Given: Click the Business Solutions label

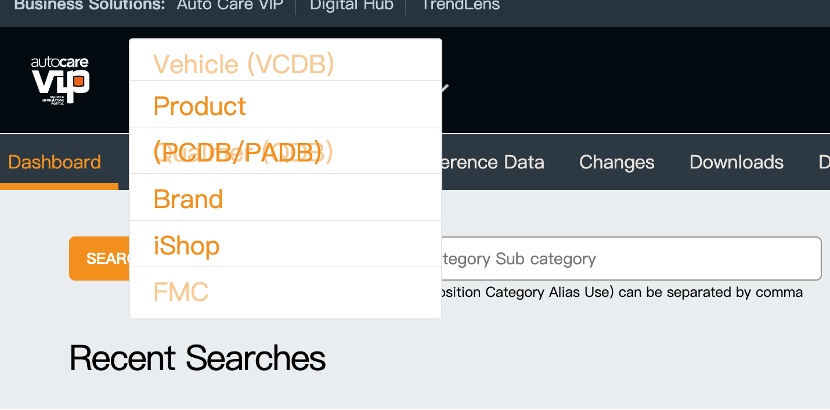Looking at the screenshot, I should [x=90, y=5].
